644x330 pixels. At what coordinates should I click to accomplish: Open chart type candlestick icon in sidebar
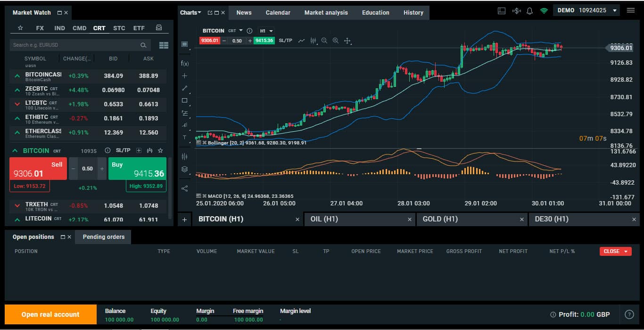coord(184,156)
